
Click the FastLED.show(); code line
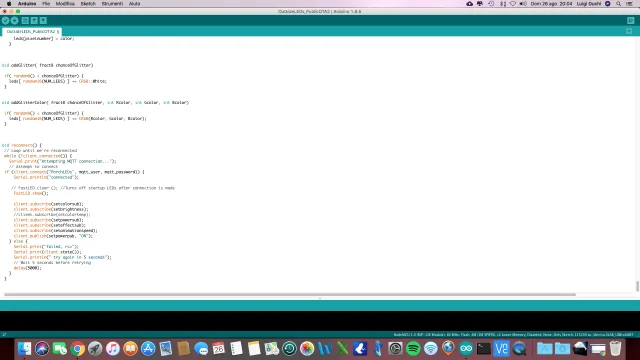[x=31, y=193]
